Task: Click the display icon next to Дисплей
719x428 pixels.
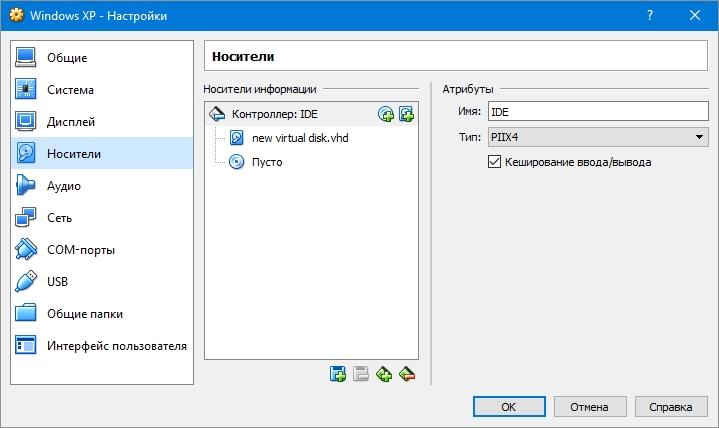Action: (x=25, y=122)
